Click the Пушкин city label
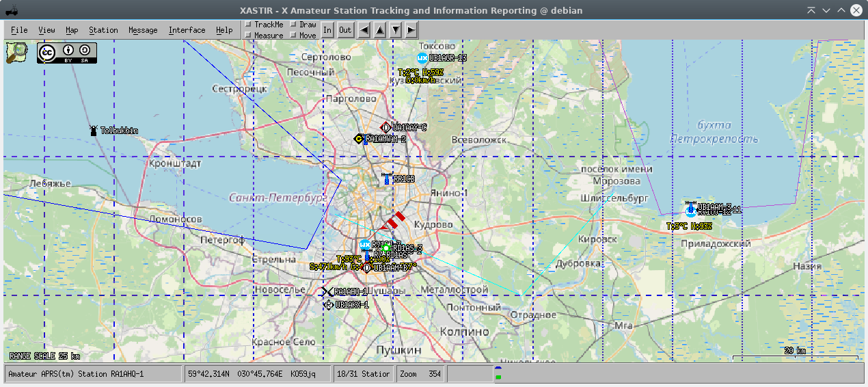Screen dimensions: 868x387 tap(398, 349)
